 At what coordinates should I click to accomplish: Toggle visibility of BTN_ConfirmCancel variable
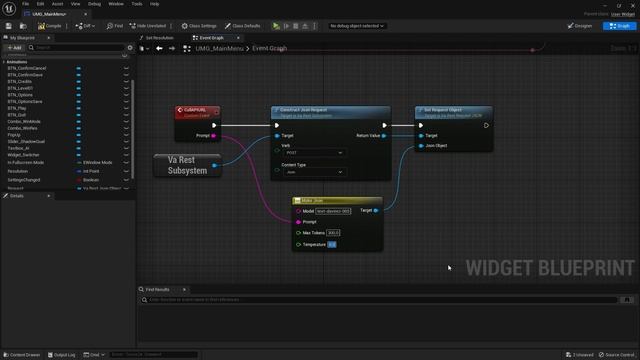(x=126, y=68)
